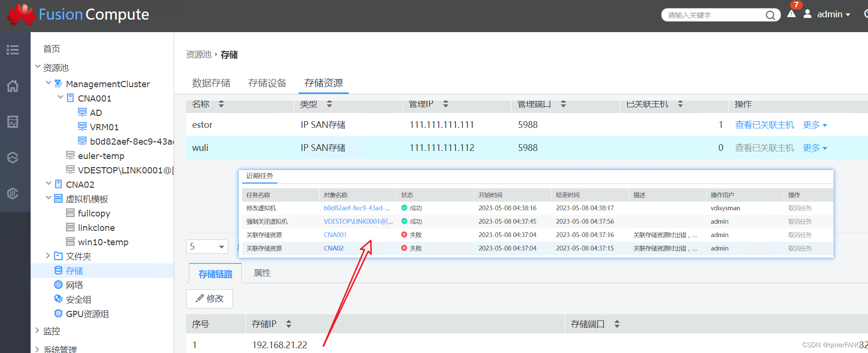
Task: Sort by 管理IP column arrows
Action: [445, 104]
